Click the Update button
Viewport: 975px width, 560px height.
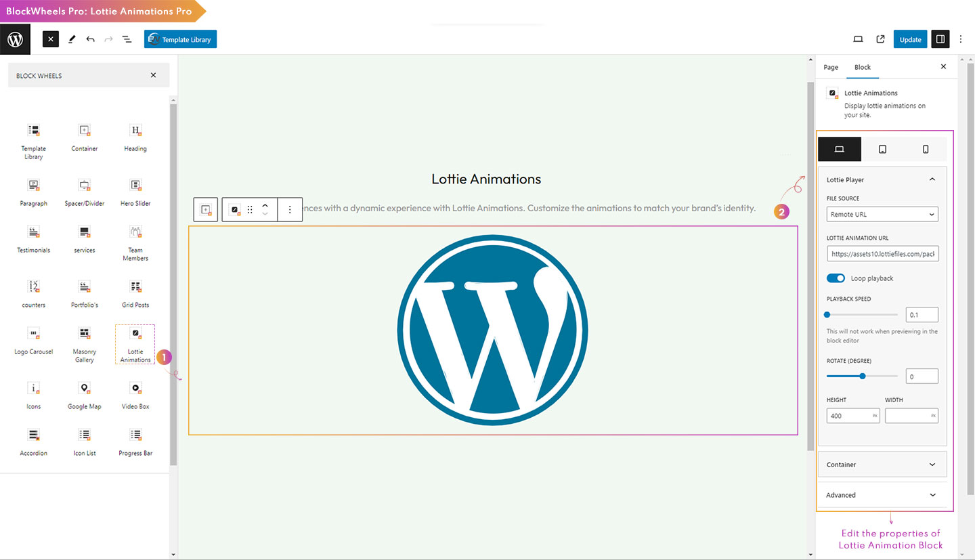click(x=910, y=39)
